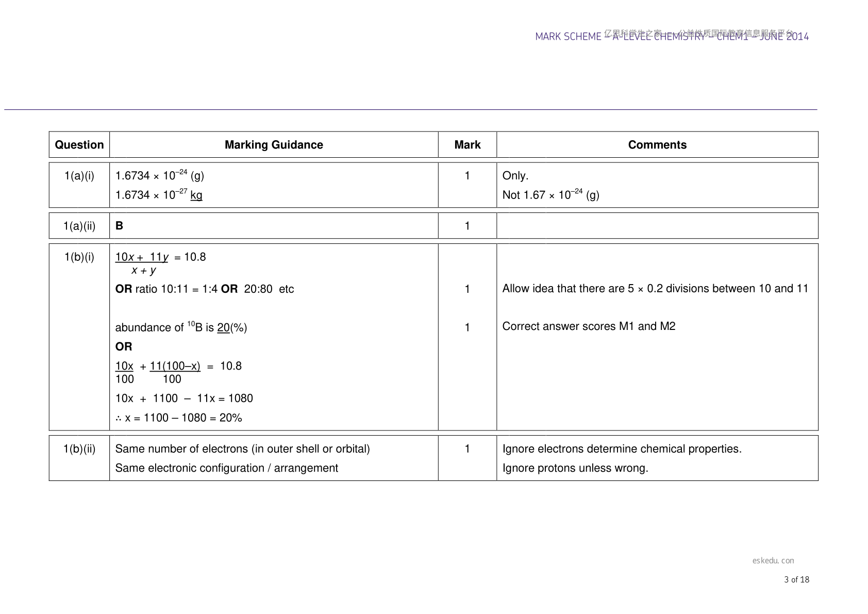Select the mark '1' in the 1(a)(i) row
Viewport: 868px width, 614px height.
point(468,176)
